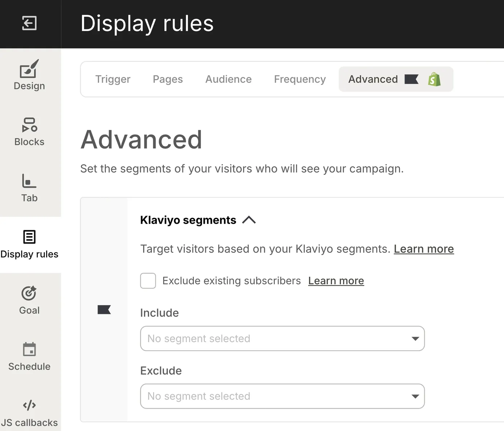Open the Schedule section in sidebar
Viewport: 504px width, 431px height.
30,357
